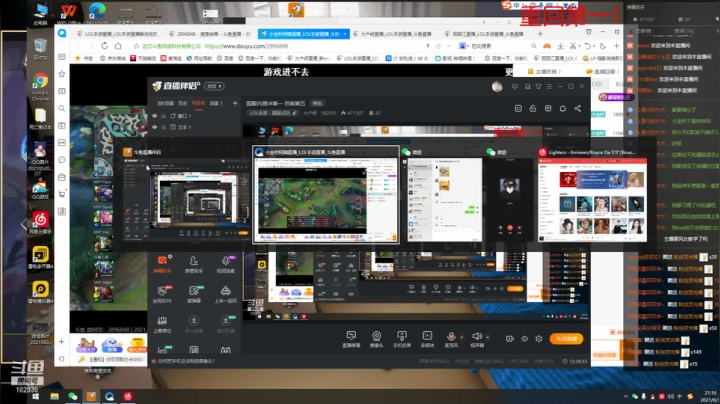720x404 pixels.
Task: Open the favorites star in browser sidebar
Action: coord(62,74)
